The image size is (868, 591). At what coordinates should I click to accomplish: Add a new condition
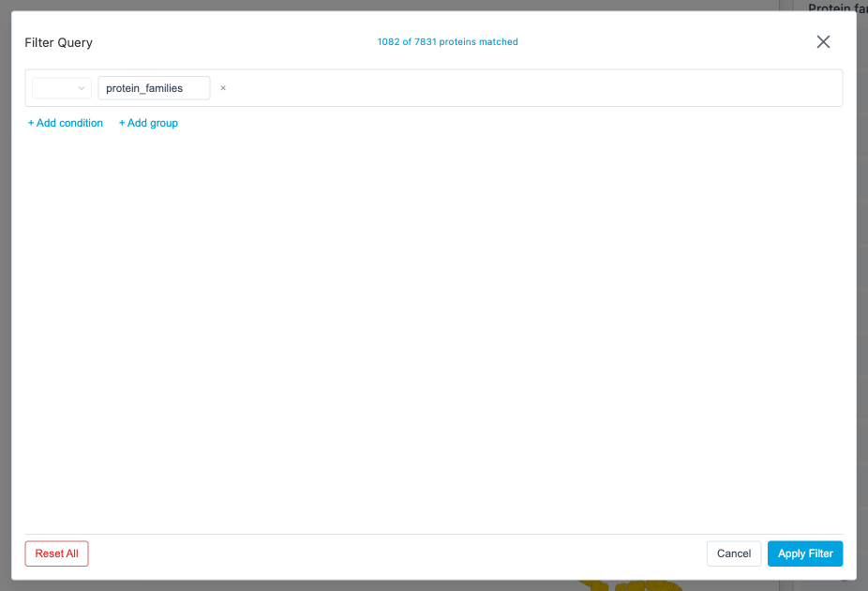(x=66, y=123)
